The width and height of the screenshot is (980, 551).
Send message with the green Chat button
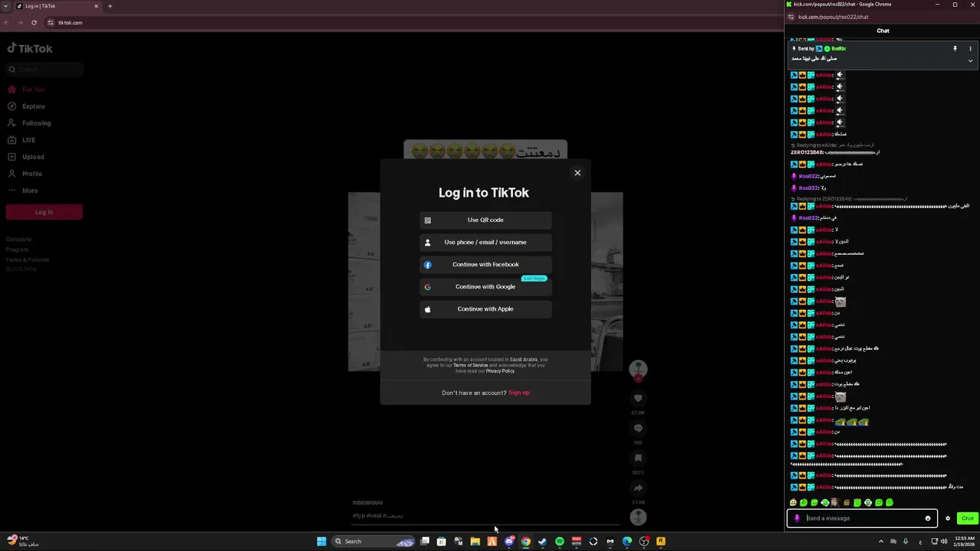tap(968, 518)
